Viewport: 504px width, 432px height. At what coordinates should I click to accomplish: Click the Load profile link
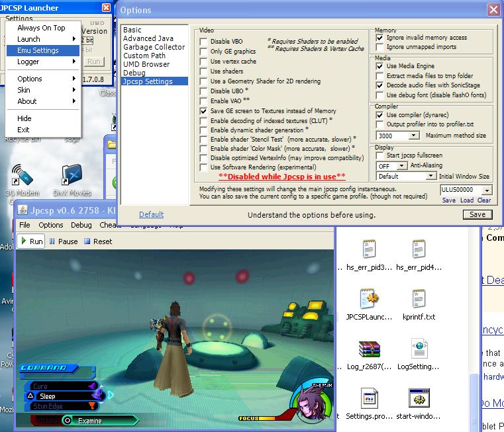[x=467, y=200]
